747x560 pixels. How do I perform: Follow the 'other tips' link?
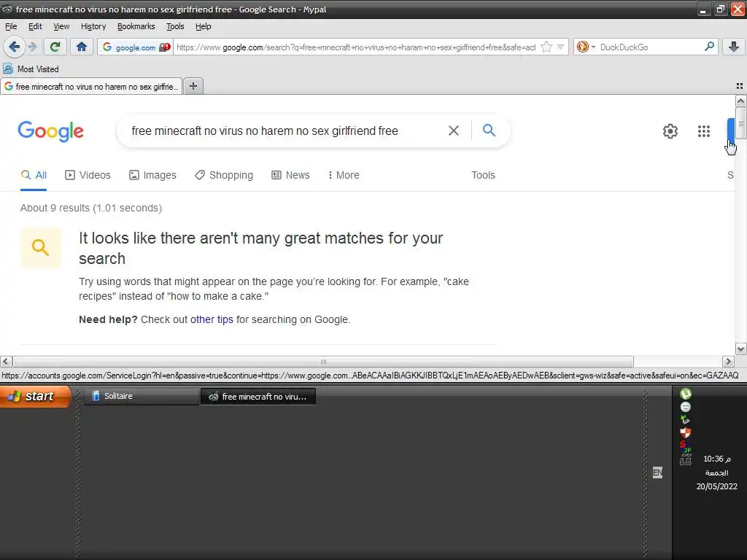pos(212,319)
